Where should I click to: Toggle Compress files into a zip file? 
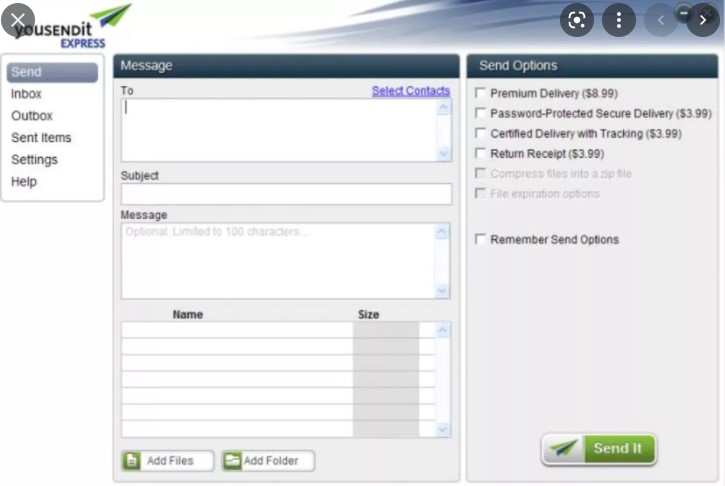tap(480, 173)
